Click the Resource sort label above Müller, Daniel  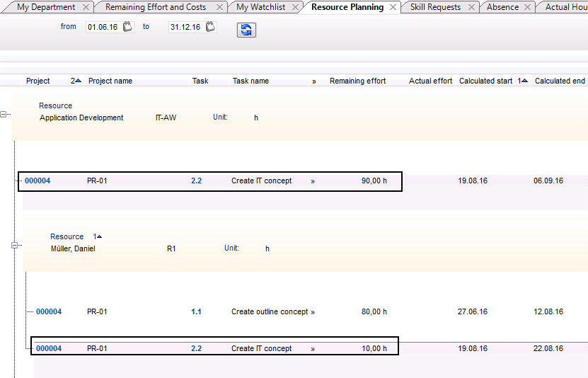[x=67, y=236]
